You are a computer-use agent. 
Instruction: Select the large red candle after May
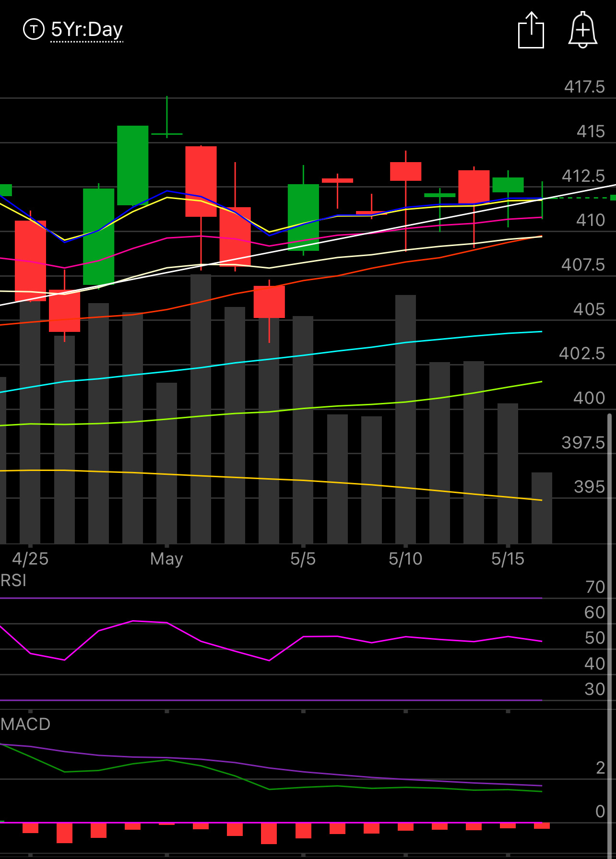click(x=201, y=181)
